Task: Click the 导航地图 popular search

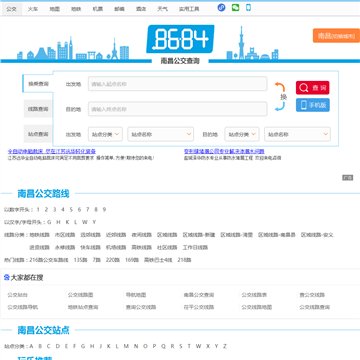Action: (x=136, y=295)
